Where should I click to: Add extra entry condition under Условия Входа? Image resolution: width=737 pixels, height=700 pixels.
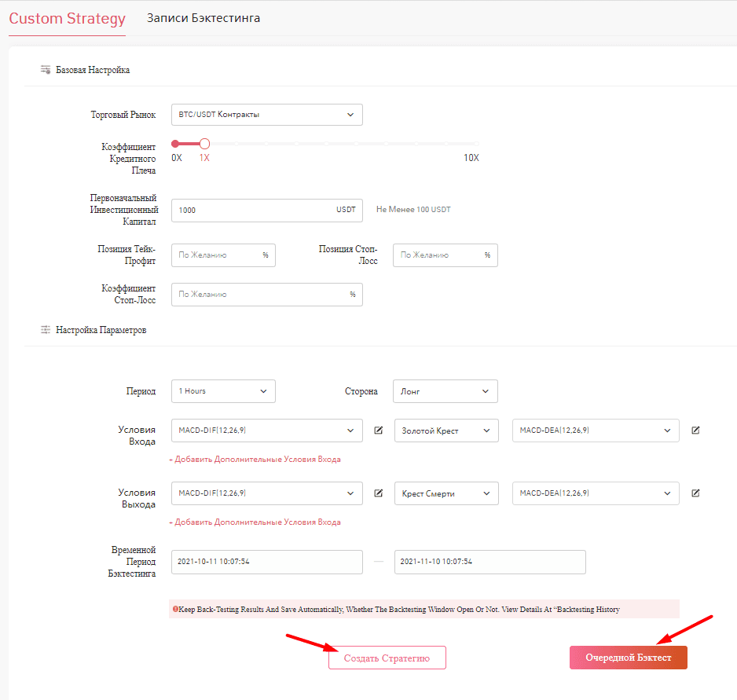[255, 460]
